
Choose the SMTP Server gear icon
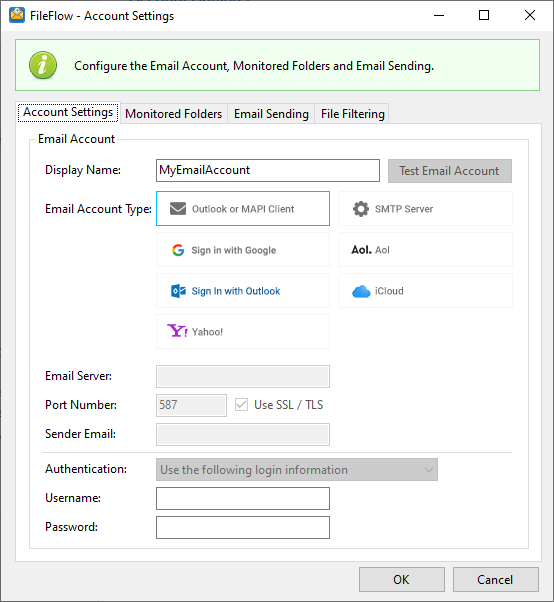point(361,209)
